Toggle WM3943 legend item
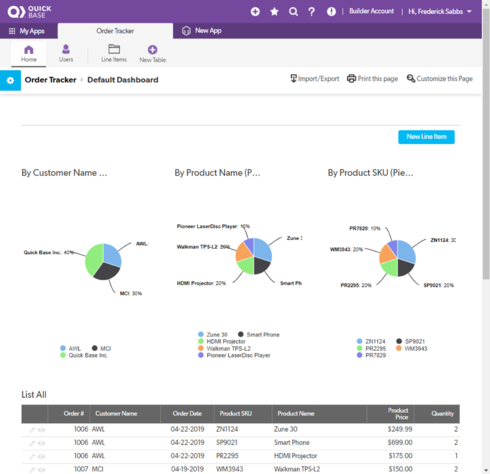The image size is (490, 474). click(x=412, y=348)
